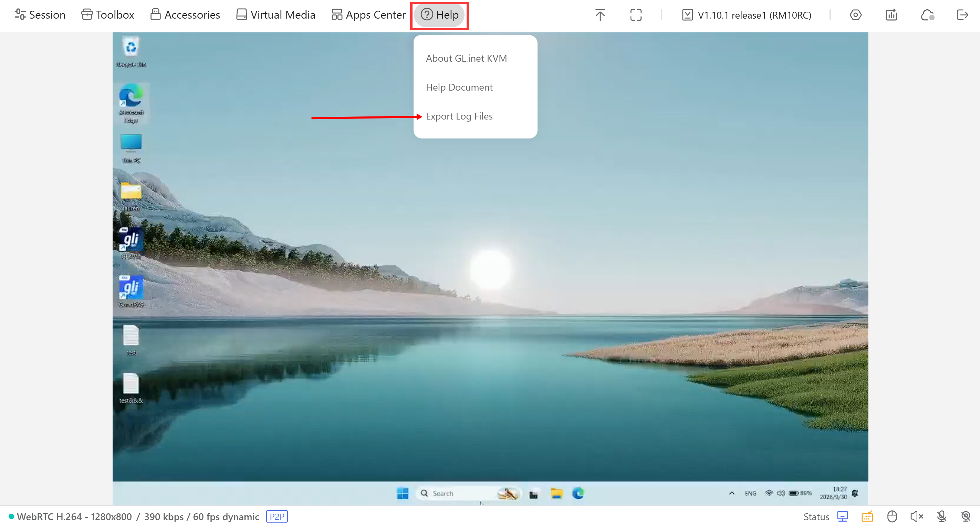Click the hide-toolbar up arrow icon
Screen dimensions: 980x525
(600, 15)
